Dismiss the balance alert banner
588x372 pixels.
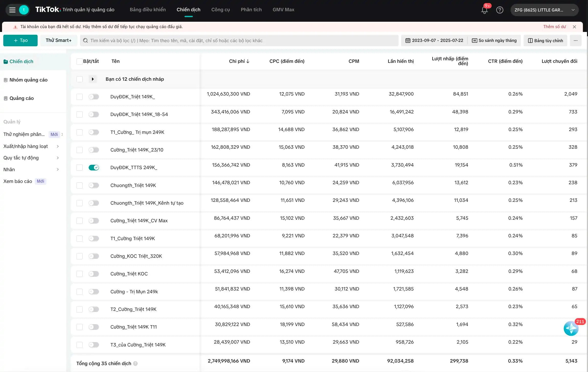(574, 27)
